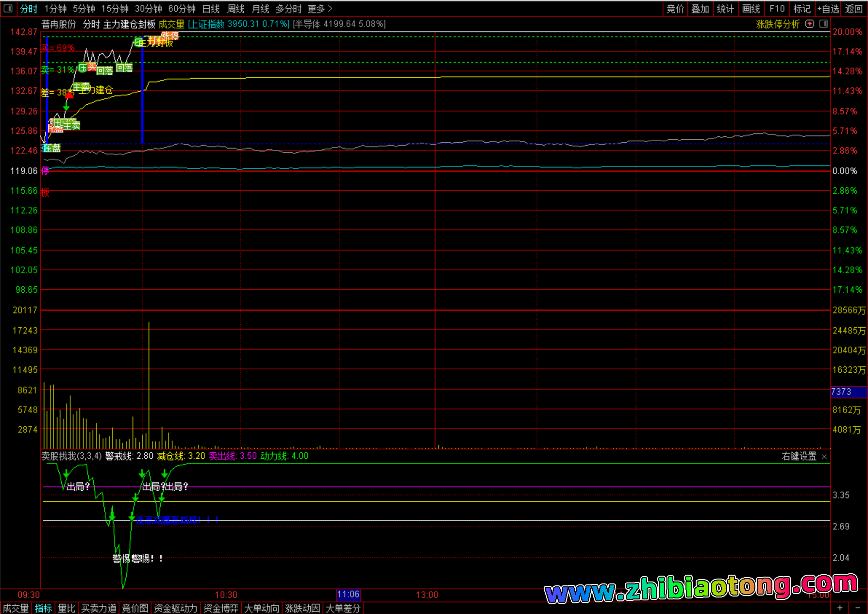Viewport: 868px width, 614px height.
Task: Click the 11:06 time marker
Action: click(x=348, y=595)
